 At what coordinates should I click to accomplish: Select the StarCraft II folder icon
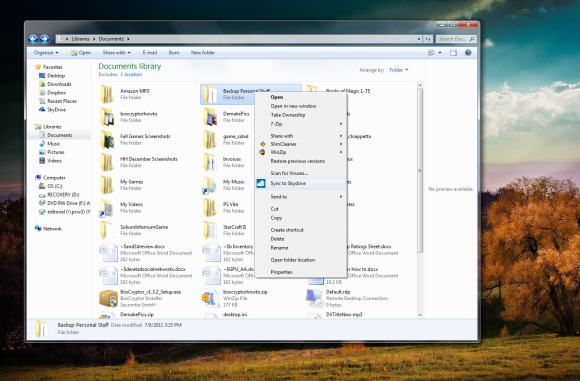tap(210, 230)
